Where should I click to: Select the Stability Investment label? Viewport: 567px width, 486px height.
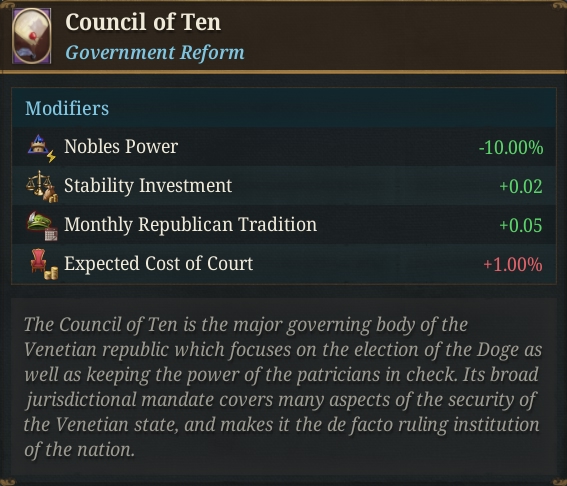148,186
